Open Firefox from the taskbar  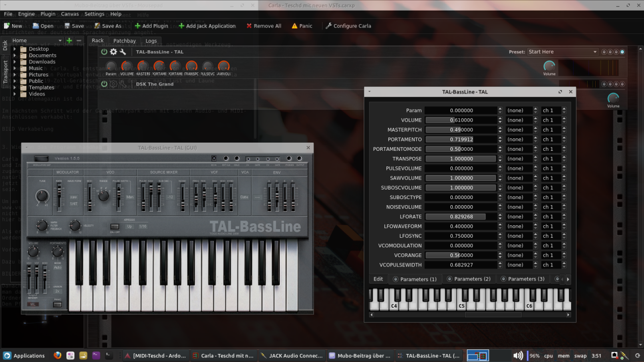[57, 355]
